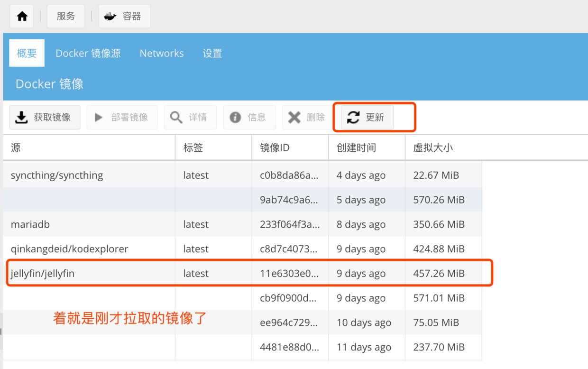Click 获取镜像 pull image button

coord(45,117)
